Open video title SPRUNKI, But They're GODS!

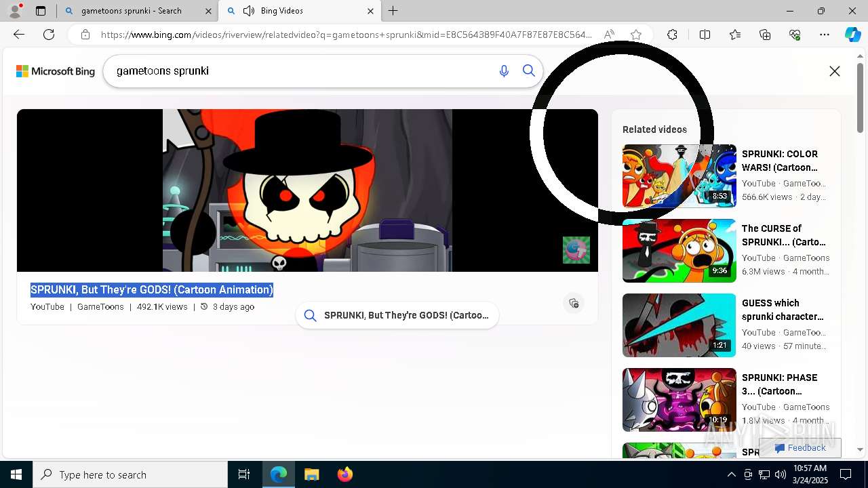point(152,290)
